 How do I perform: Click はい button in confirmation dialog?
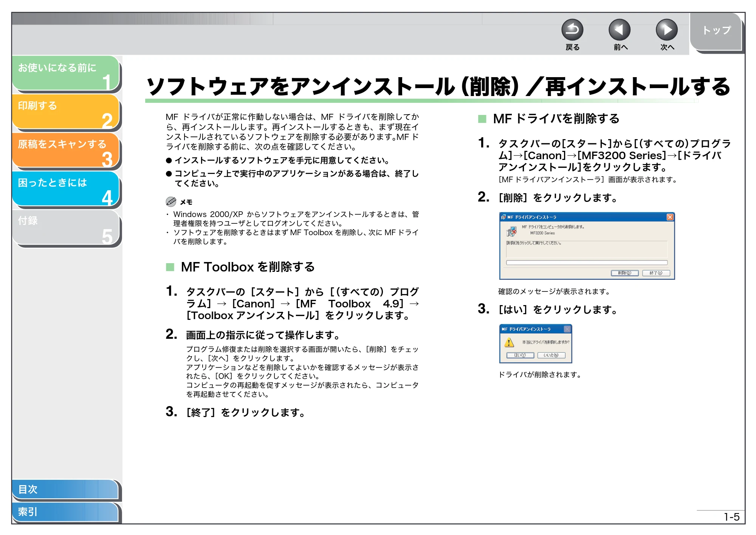coord(520,355)
